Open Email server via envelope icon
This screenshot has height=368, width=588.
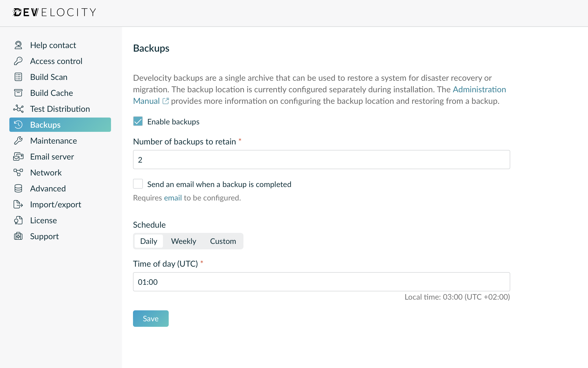[18, 157]
